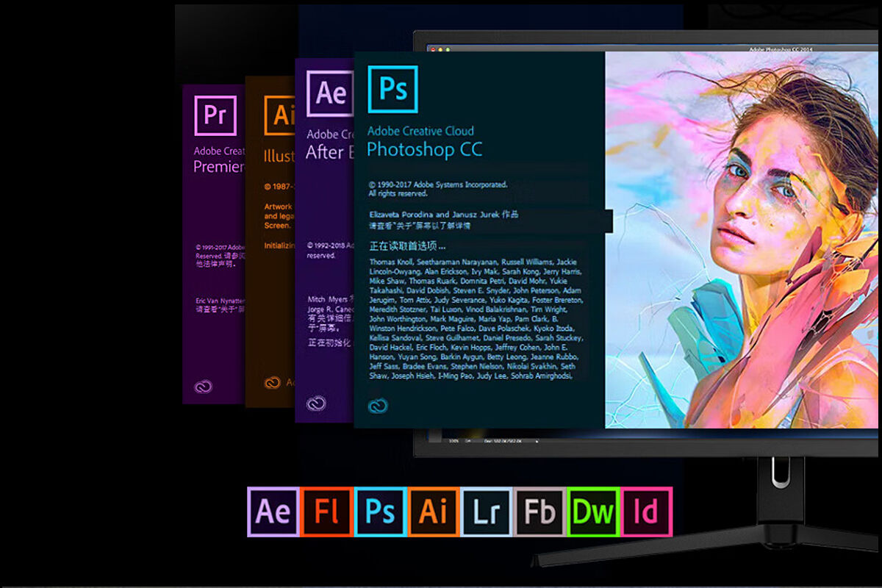Click the "Adobe Creative Cloud" heading on Photoshop splash
The image size is (882, 588).
pos(420,132)
